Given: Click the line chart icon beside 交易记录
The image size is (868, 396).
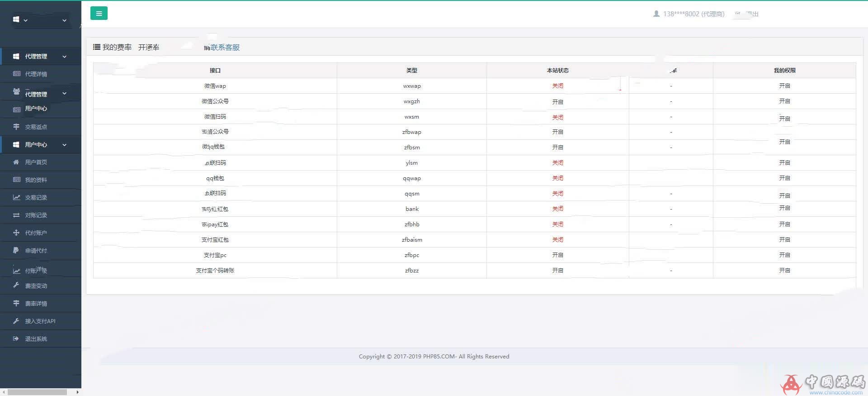Looking at the screenshot, I should point(16,197).
